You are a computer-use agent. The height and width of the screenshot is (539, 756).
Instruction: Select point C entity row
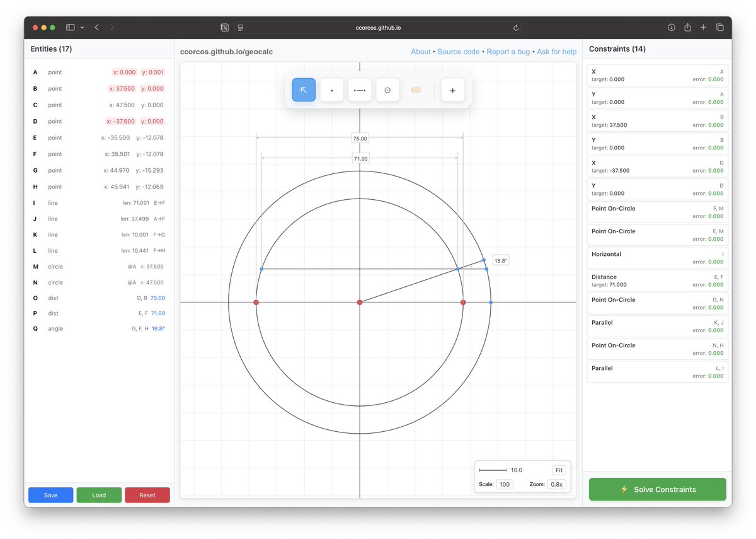(99, 105)
